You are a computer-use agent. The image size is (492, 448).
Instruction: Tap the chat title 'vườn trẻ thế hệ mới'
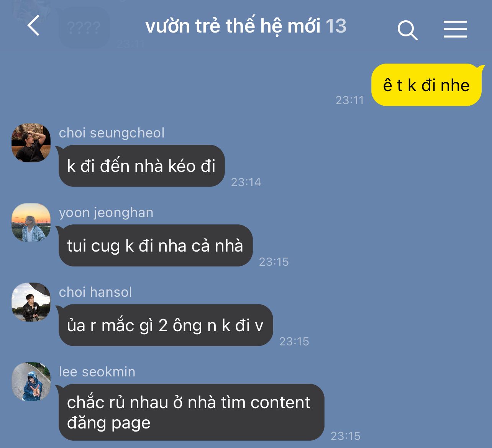[x=233, y=26]
